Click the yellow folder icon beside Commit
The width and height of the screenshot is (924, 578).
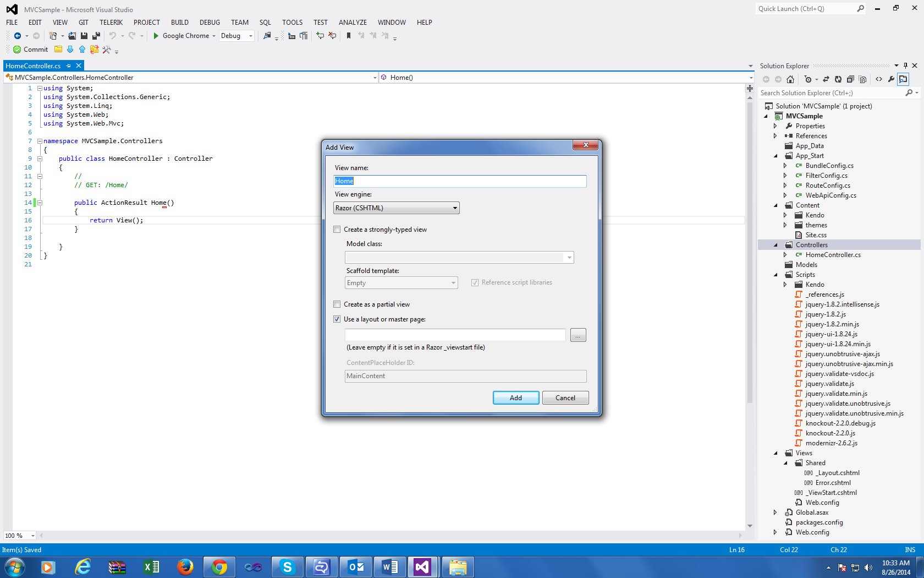58,50
